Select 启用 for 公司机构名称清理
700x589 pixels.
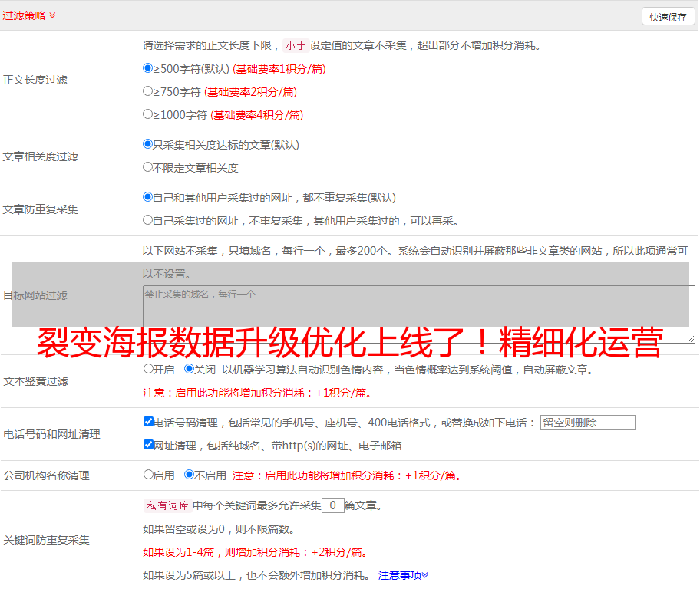tap(149, 475)
